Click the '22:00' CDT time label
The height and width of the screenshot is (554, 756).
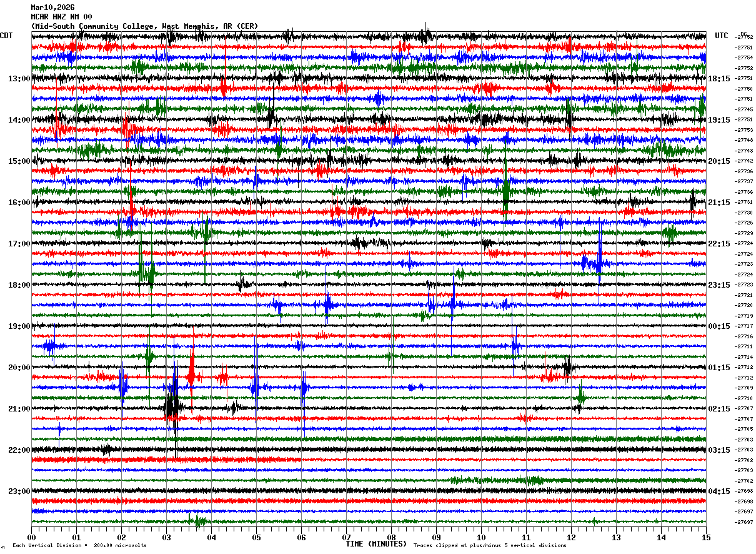(x=19, y=450)
